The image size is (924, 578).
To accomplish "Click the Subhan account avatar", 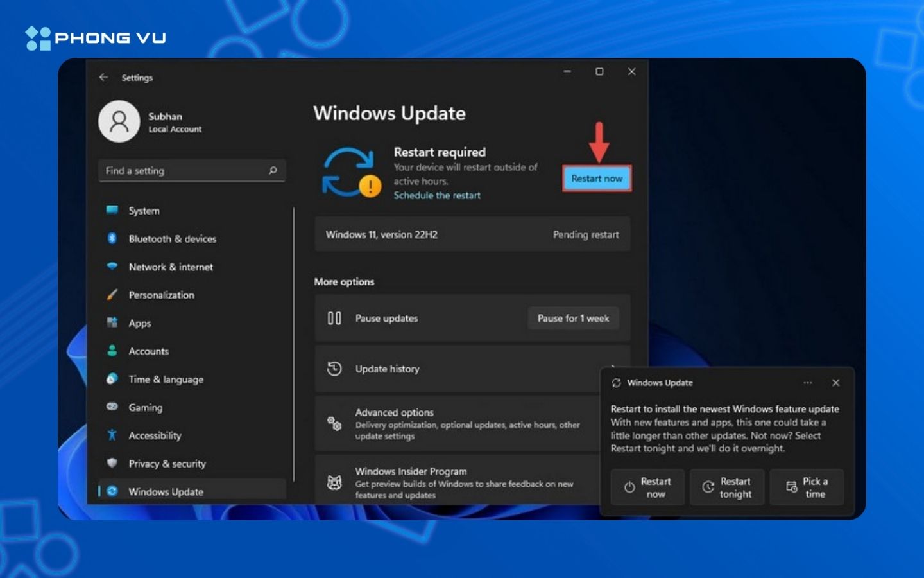I will coord(119,121).
